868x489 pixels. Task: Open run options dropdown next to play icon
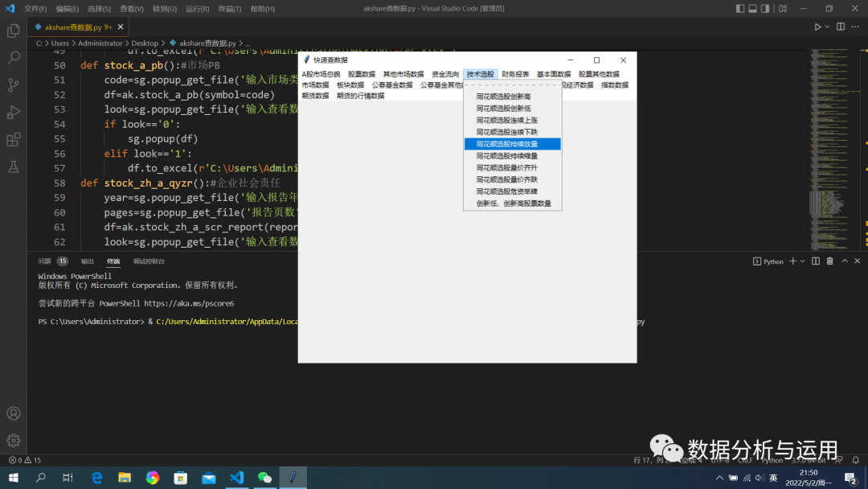[827, 27]
